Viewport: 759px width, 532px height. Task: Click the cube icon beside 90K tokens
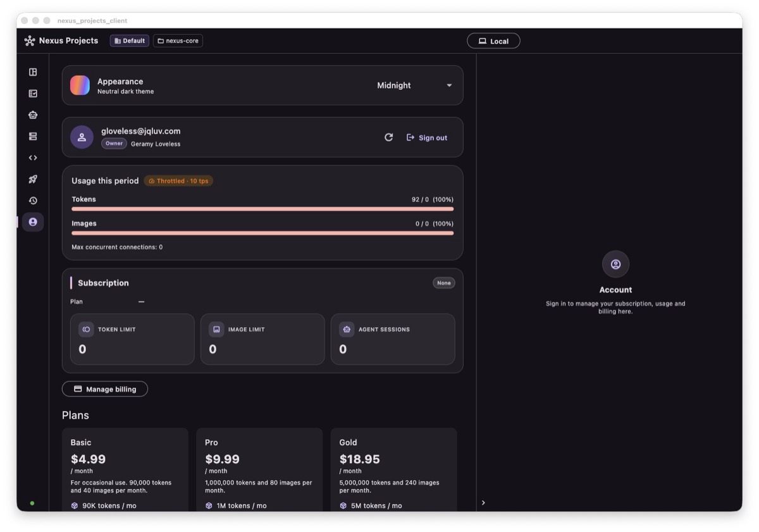tap(74, 506)
